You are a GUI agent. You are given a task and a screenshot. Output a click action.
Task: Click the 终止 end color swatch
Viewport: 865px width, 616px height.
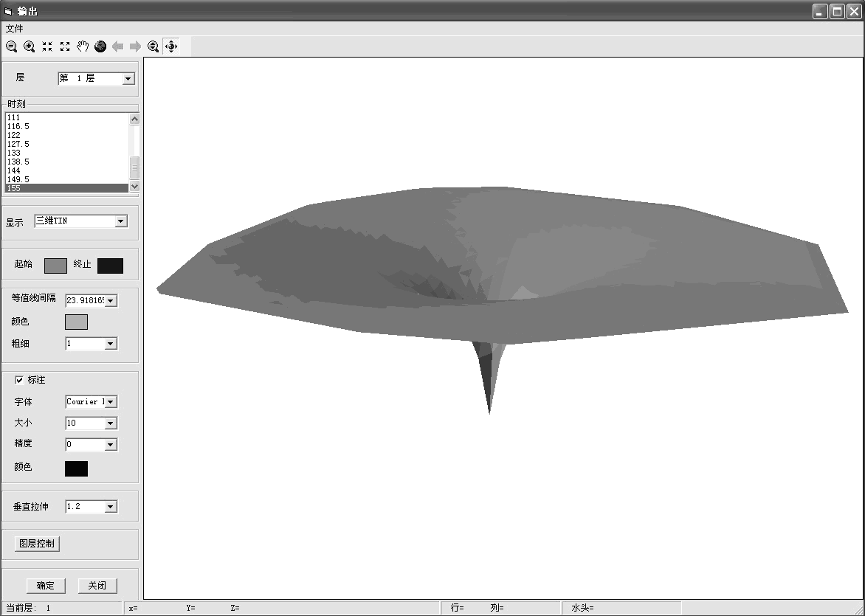click(x=110, y=266)
